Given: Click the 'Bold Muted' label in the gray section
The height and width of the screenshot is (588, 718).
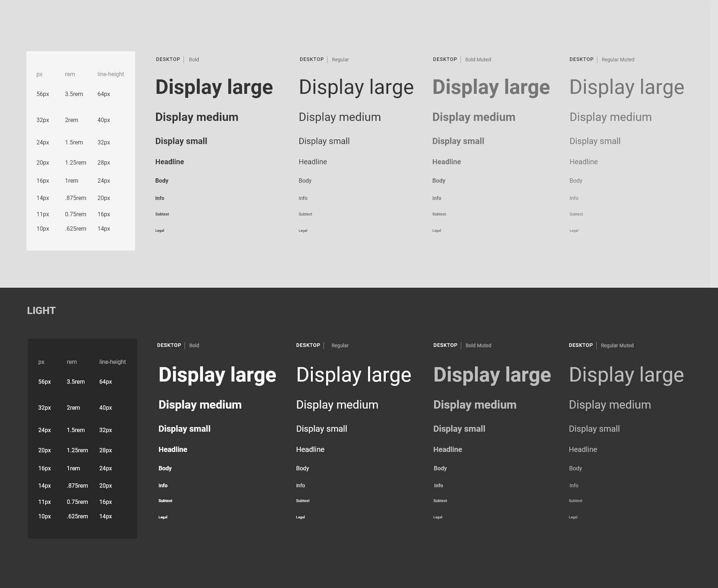Looking at the screenshot, I should (478, 60).
